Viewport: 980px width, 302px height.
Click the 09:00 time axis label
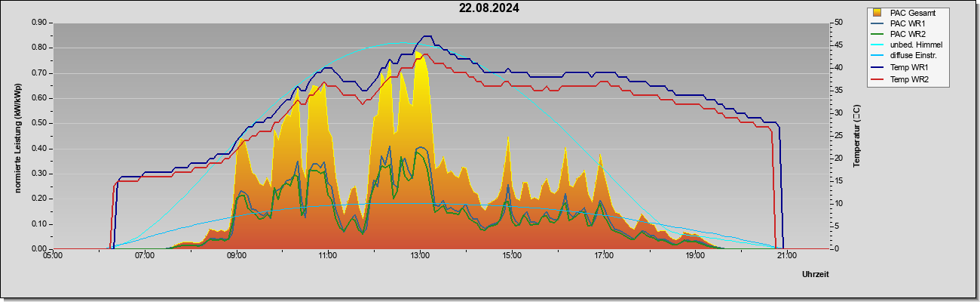[x=236, y=256]
